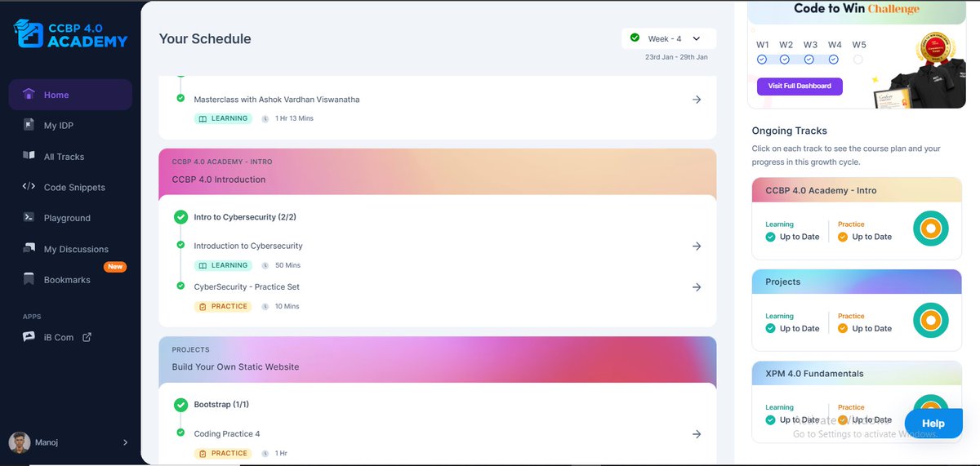This screenshot has width=980, height=466.
Task: Click the Help button
Action: pyautogui.click(x=933, y=424)
